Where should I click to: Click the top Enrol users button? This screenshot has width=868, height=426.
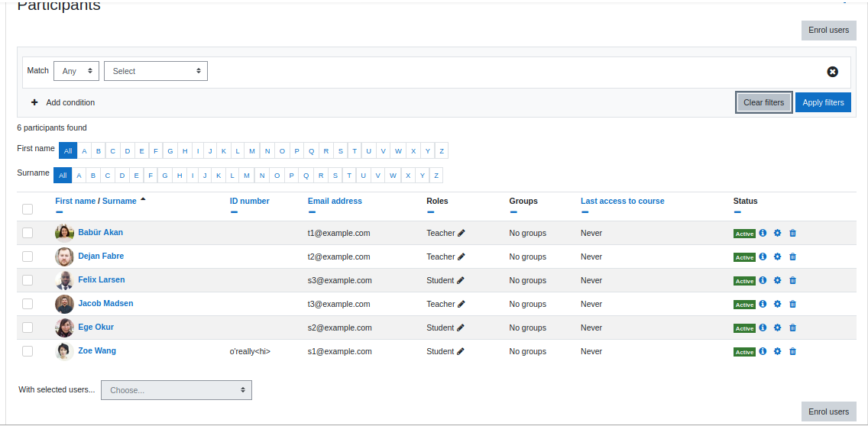pyautogui.click(x=829, y=30)
